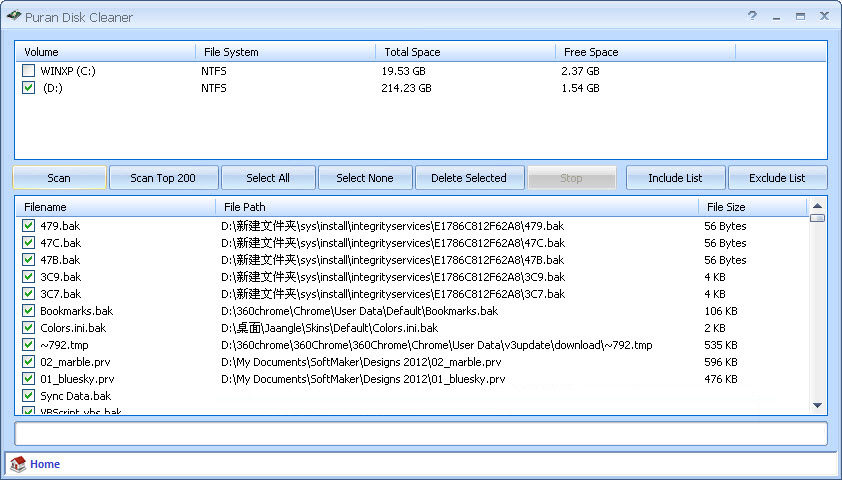Open the Include List
Viewport: 842px width, 480px height.
point(674,178)
